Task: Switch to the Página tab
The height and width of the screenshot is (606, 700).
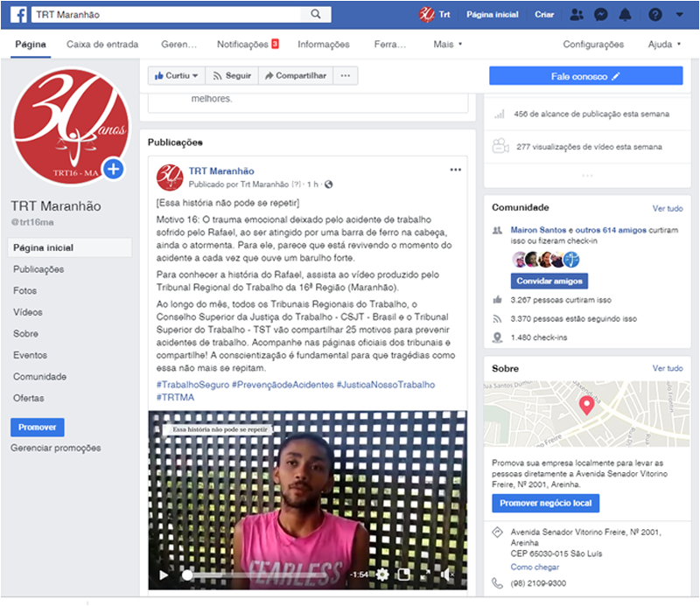Action: (x=31, y=45)
